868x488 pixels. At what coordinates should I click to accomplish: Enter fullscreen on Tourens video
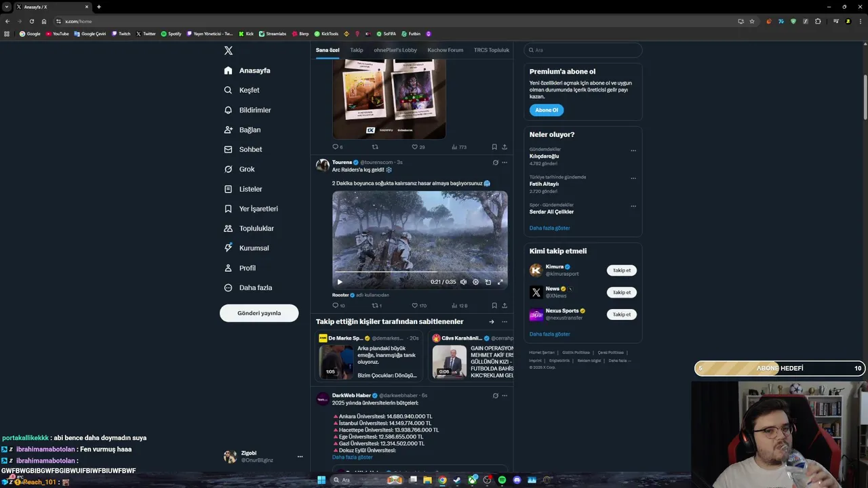pos(500,282)
